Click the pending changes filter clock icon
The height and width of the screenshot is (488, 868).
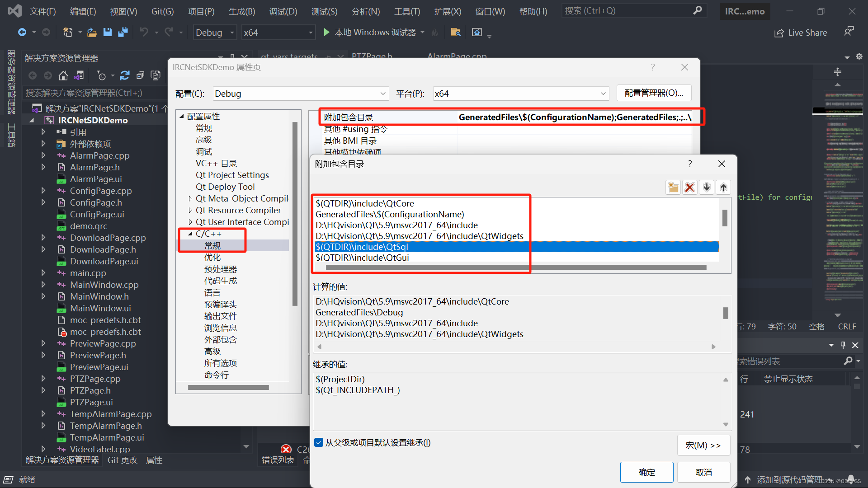pyautogui.click(x=101, y=75)
